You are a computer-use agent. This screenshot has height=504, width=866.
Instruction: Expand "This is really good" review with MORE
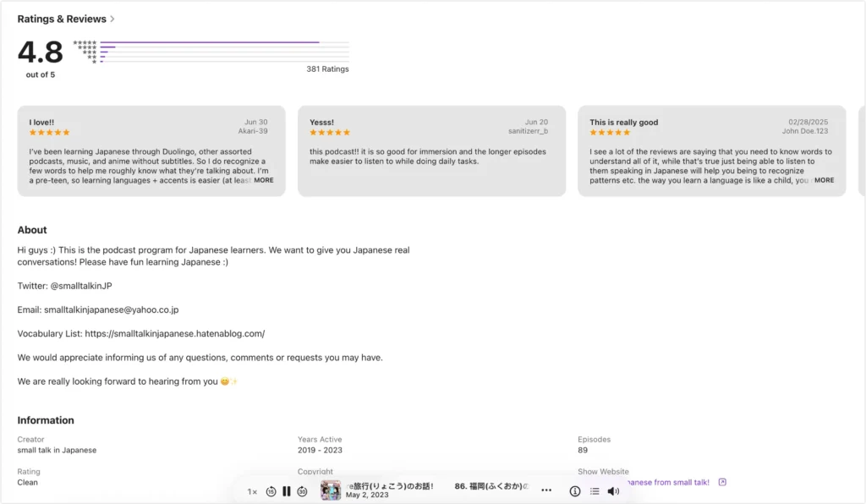pos(824,180)
